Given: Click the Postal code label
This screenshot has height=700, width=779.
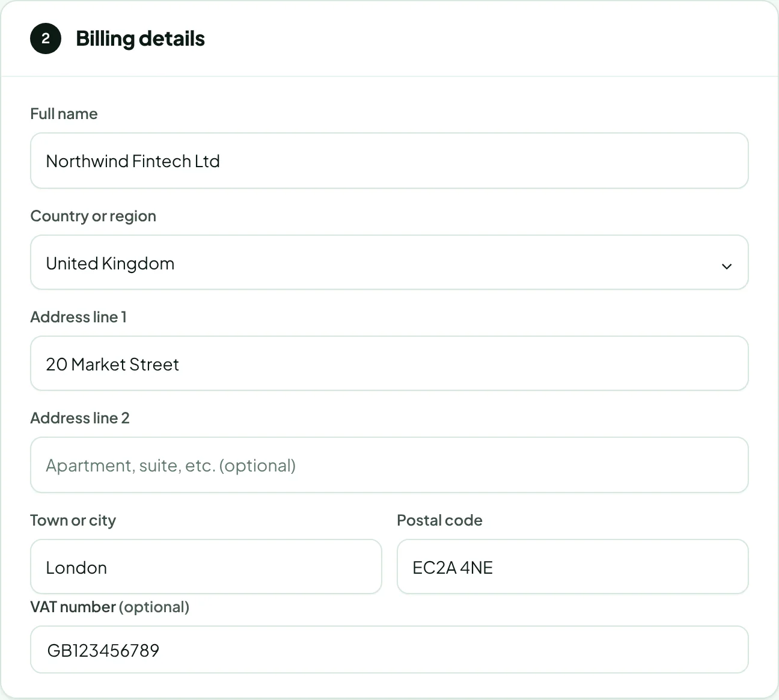Looking at the screenshot, I should (439, 520).
